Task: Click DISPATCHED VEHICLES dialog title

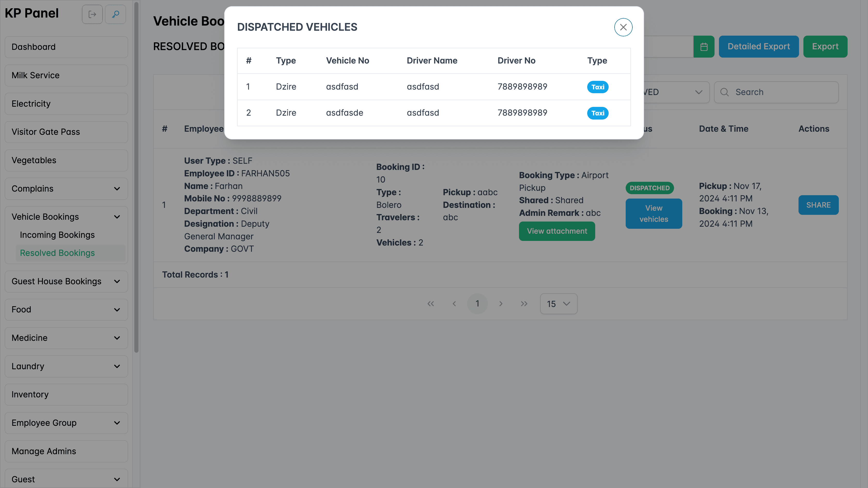Action: 297,27
